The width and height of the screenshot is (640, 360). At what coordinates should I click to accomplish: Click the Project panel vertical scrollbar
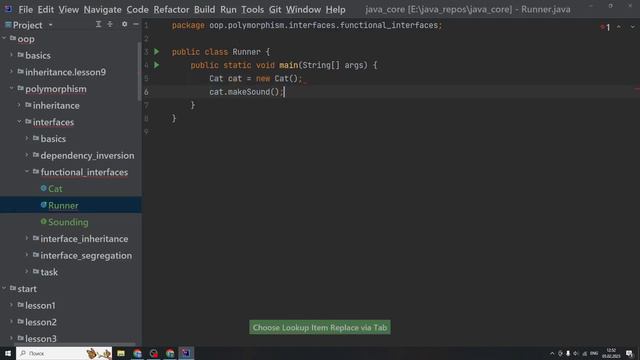click(x=140, y=71)
